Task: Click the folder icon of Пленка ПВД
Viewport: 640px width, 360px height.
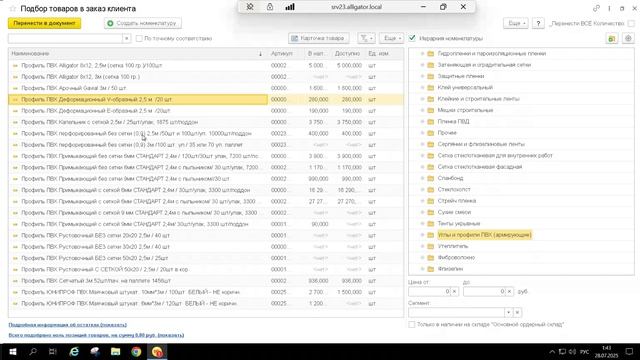Action: pyautogui.click(x=431, y=122)
